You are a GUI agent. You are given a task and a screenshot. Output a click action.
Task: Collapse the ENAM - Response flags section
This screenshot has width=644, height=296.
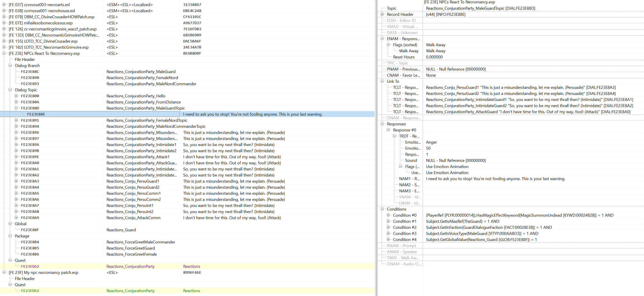pyautogui.click(x=382, y=39)
